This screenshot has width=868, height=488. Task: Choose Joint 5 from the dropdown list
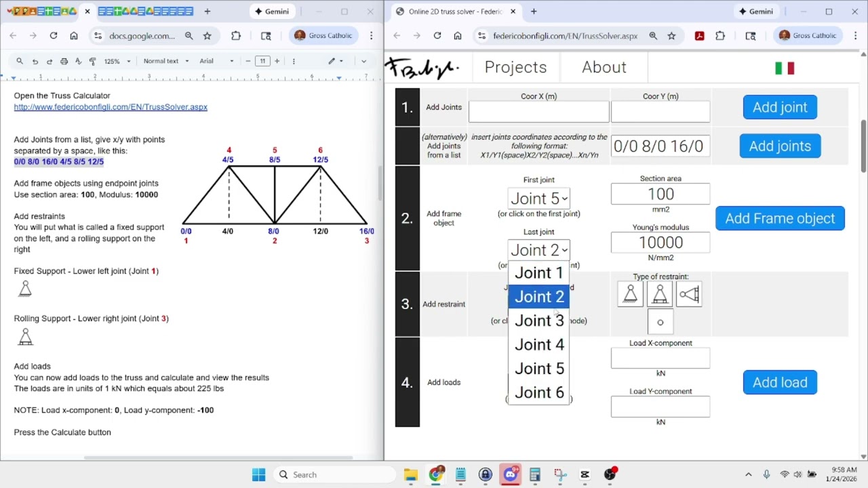tap(539, 369)
